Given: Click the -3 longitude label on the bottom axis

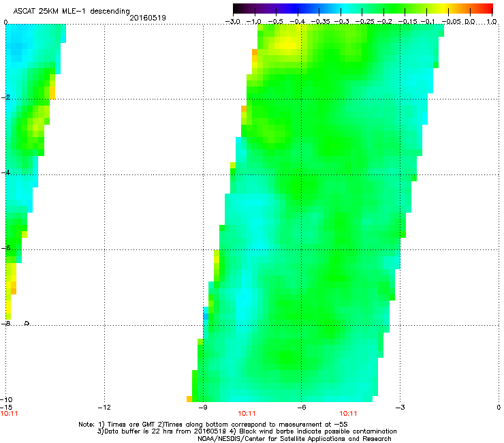Looking at the screenshot, I should tap(400, 408).
